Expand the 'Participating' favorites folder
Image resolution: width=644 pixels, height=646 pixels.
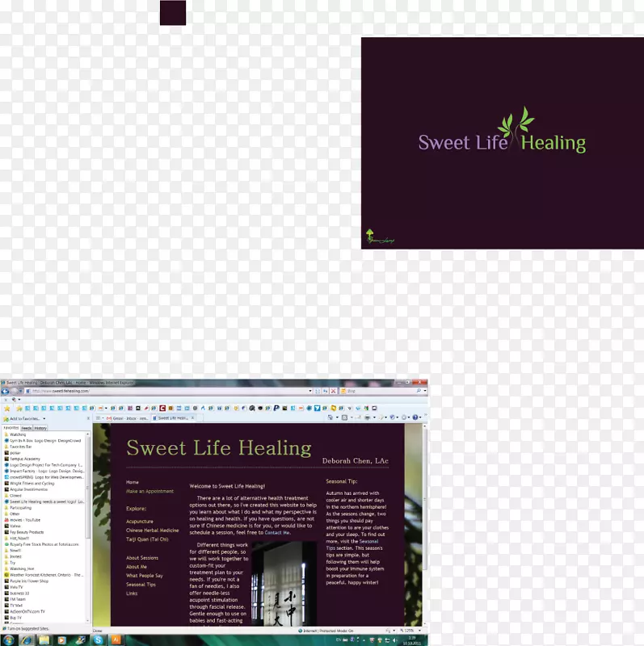(22, 508)
